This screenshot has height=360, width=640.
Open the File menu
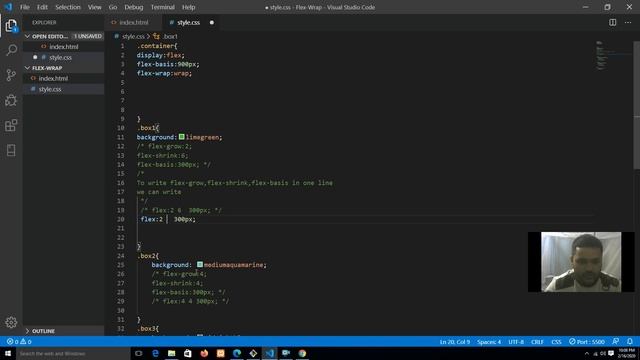point(24,7)
